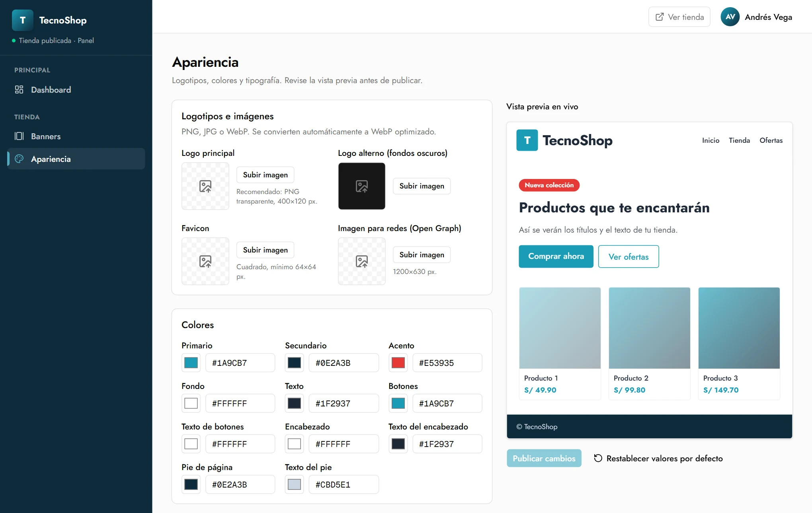This screenshot has width=812, height=513.
Task: Click the Dashboard grid icon
Action: coord(19,89)
